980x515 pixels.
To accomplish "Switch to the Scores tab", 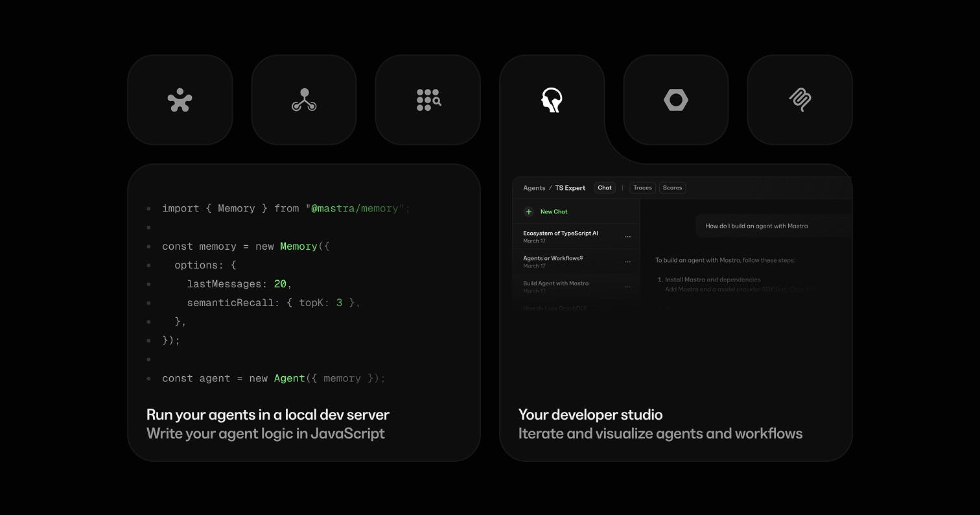I will [x=672, y=187].
